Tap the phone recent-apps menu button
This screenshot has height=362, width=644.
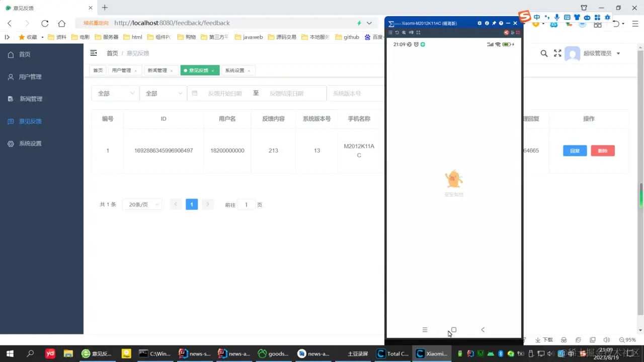pos(425,330)
